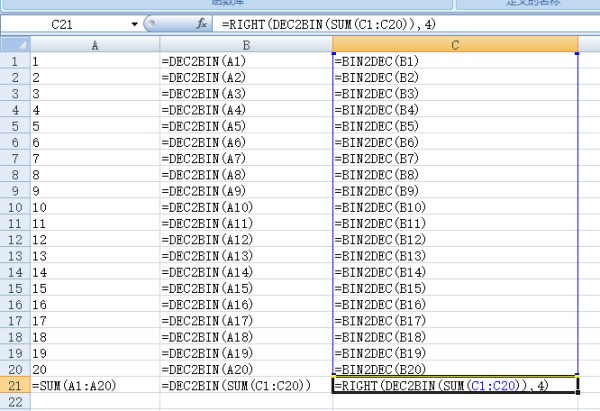Click the Insert Function fx icon
Screen dimensions: 600x411
click(202, 23)
